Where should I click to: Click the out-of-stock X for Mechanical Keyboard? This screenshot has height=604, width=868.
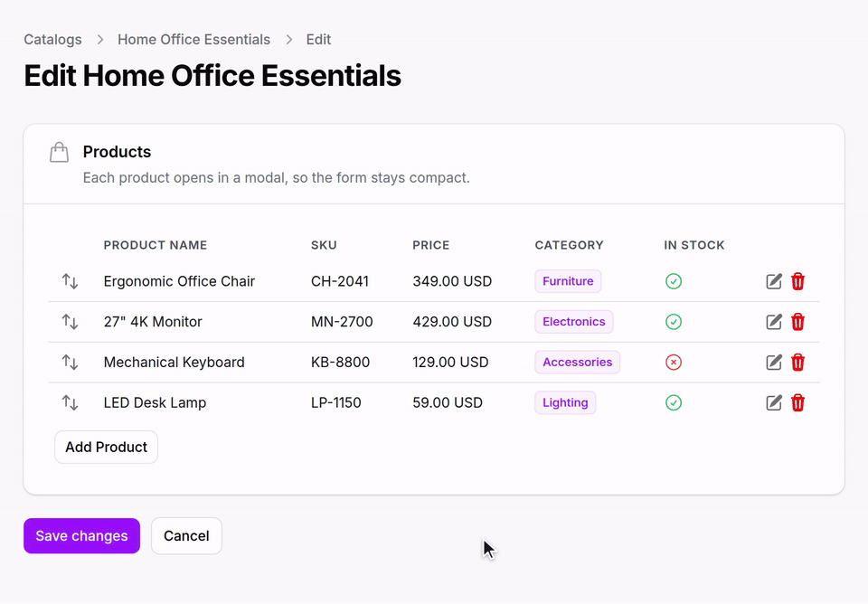point(673,362)
